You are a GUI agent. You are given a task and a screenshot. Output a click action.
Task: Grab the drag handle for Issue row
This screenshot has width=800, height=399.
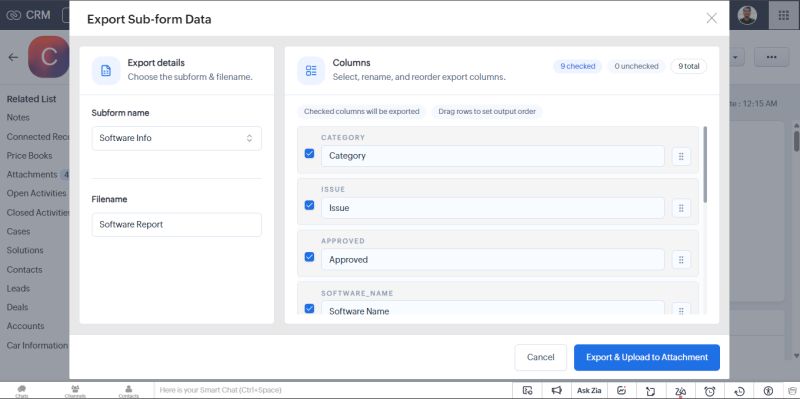point(681,208)
